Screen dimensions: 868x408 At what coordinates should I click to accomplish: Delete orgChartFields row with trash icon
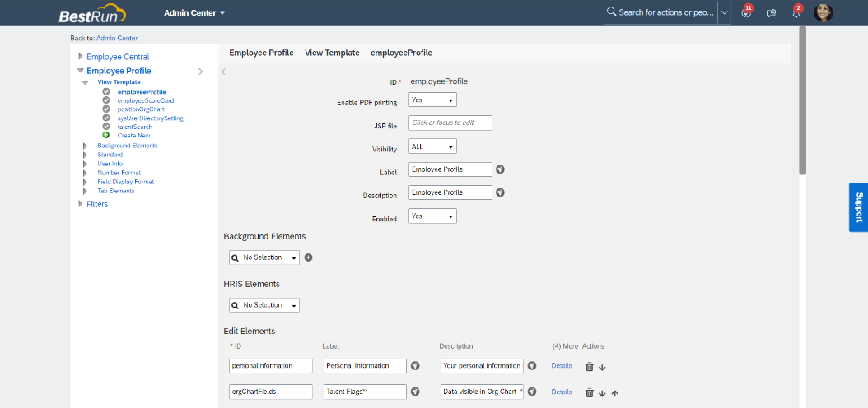point(590,392)
